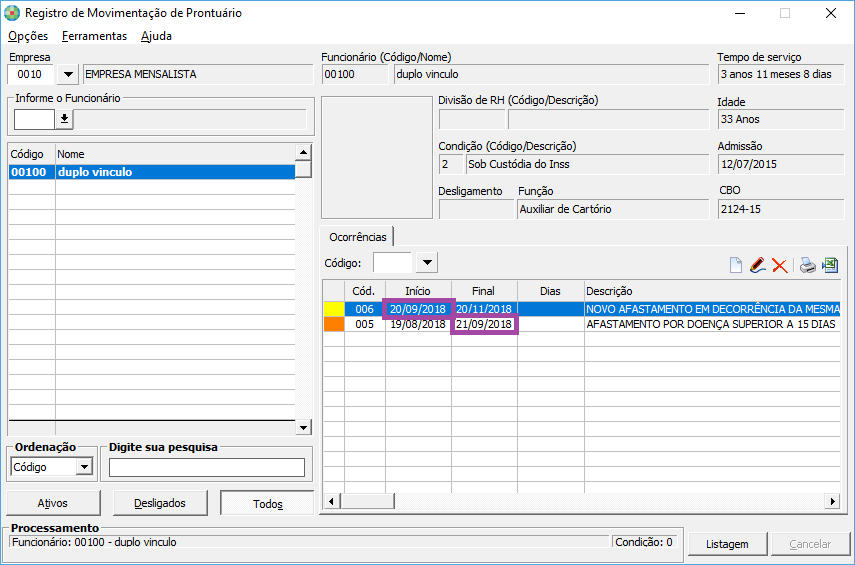The height and width of the screenshot is (565, 855).
Task: Export occurrences to Excel icon
Action: click(x=830, y=265)
